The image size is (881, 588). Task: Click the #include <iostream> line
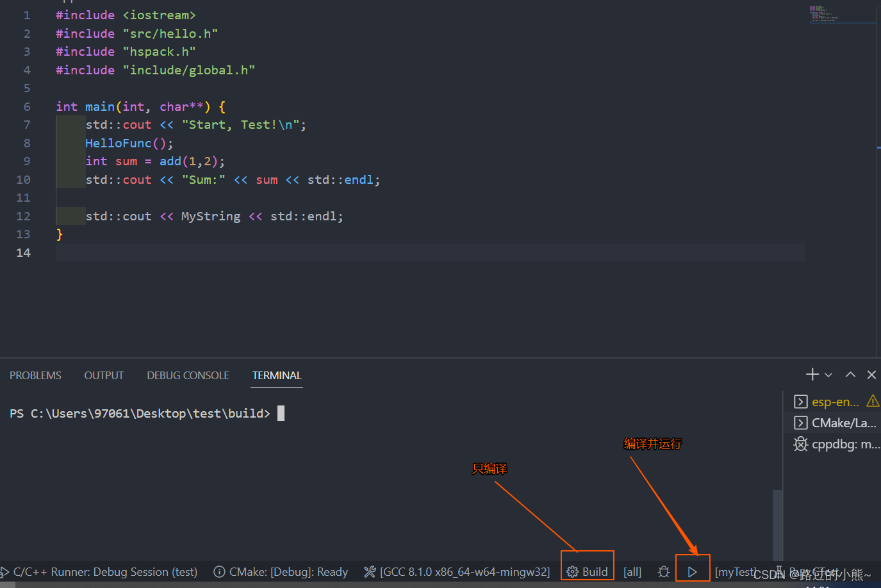(126, 15)
